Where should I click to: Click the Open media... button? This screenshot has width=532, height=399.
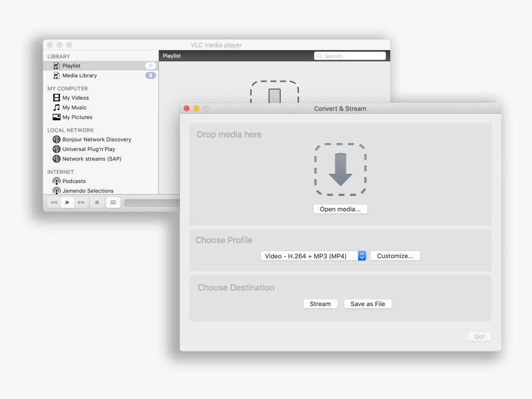[340, 208]
